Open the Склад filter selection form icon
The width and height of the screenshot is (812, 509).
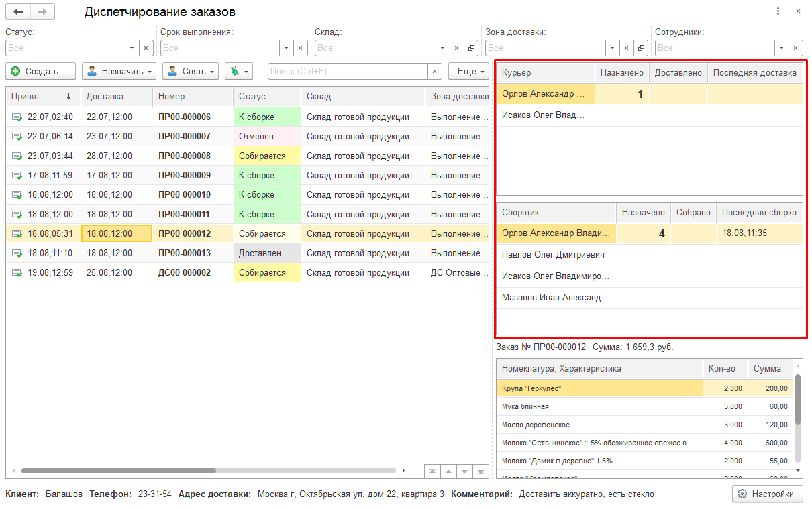(x=472, y=48)
